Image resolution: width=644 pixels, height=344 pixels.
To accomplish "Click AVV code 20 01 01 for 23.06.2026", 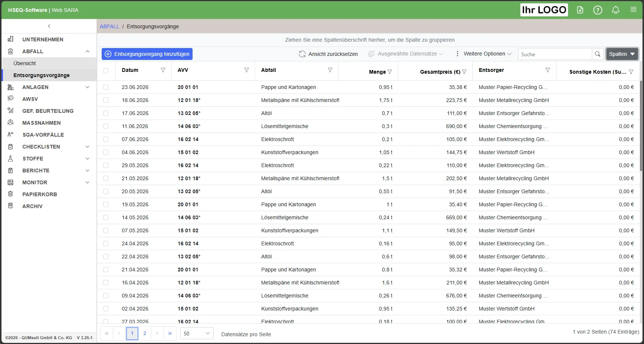I will point(188,87).
